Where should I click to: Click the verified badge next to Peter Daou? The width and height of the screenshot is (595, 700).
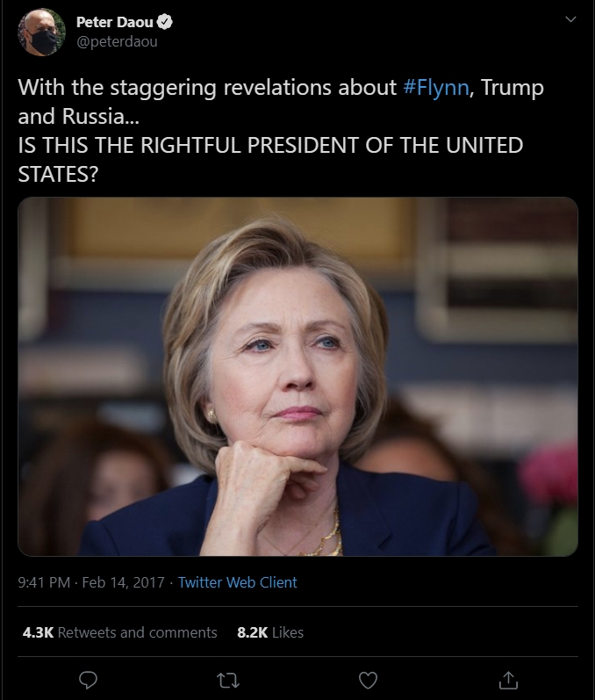(x=165, y=22)
